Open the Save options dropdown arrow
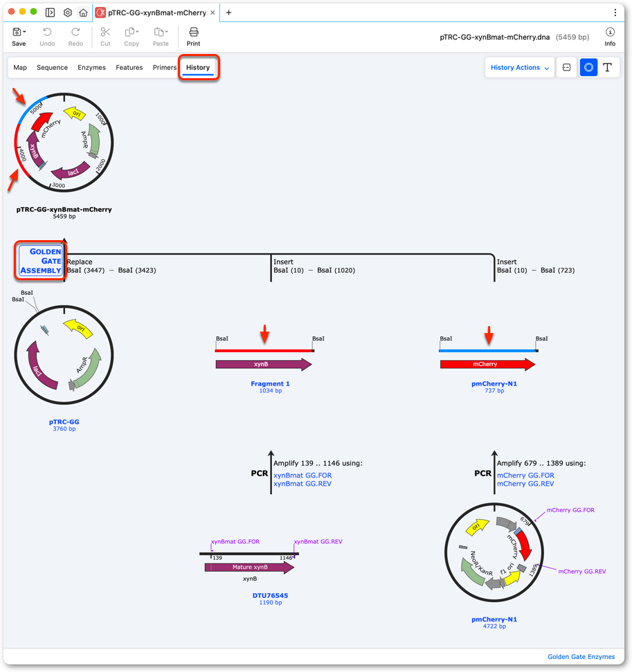 click(x=24, y=32)
